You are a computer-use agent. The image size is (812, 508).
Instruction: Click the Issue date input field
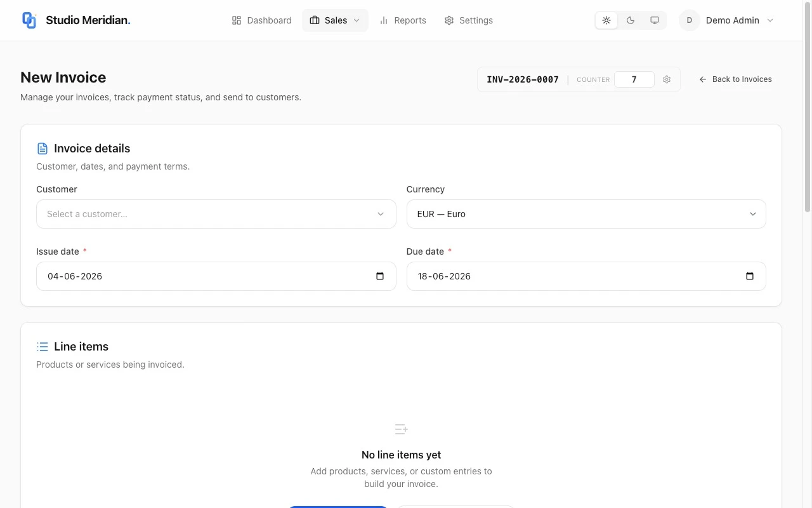(x=216, y=276)
